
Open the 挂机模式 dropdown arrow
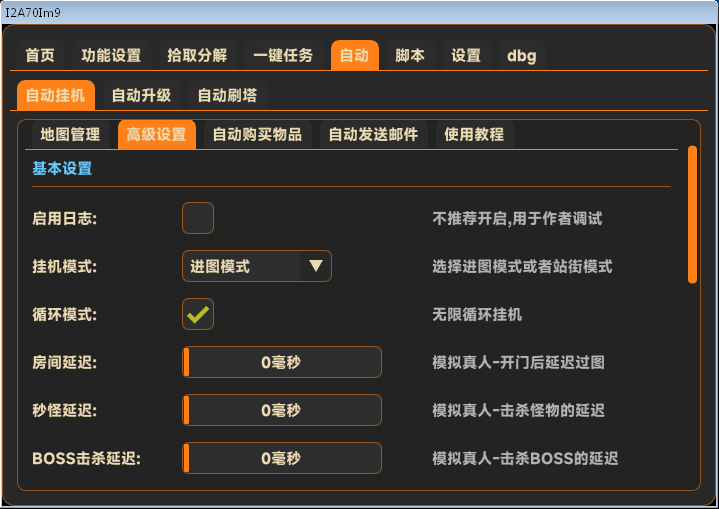315,266
